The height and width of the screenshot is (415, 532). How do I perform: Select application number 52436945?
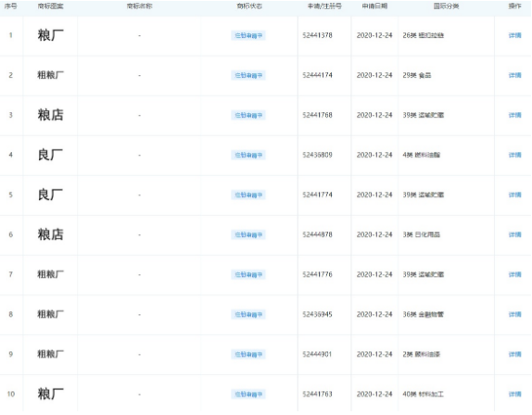coord(317,314)
